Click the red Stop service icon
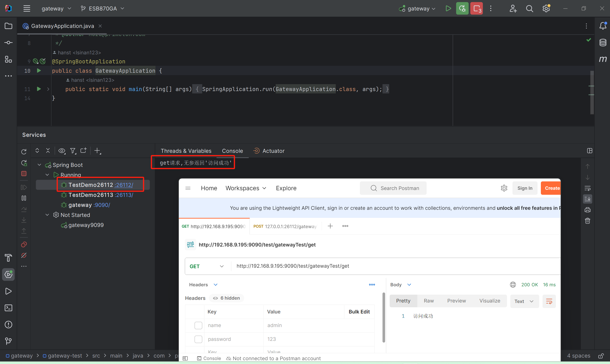Image resolution: width=610 pixels, height=364 pixels. point(24,174)
